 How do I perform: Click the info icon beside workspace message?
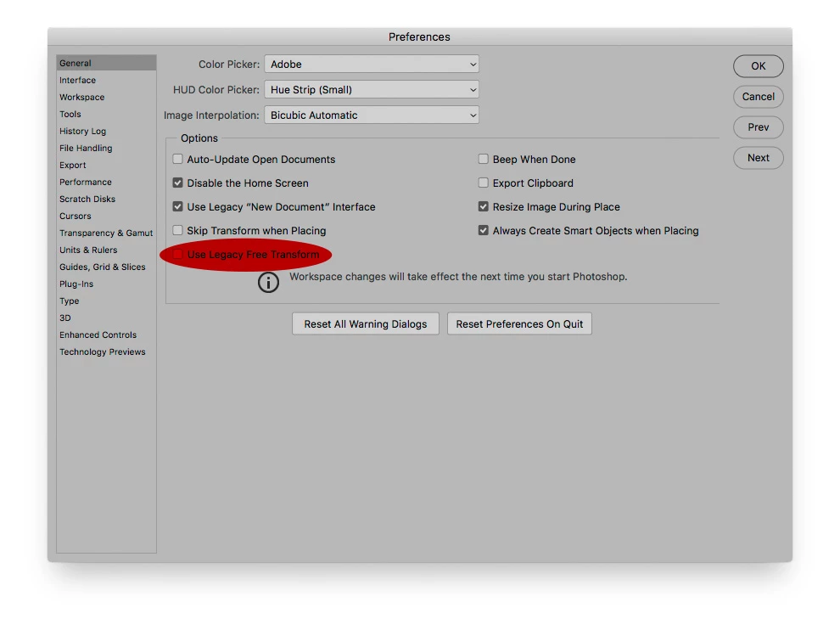[x=268, y=282]
